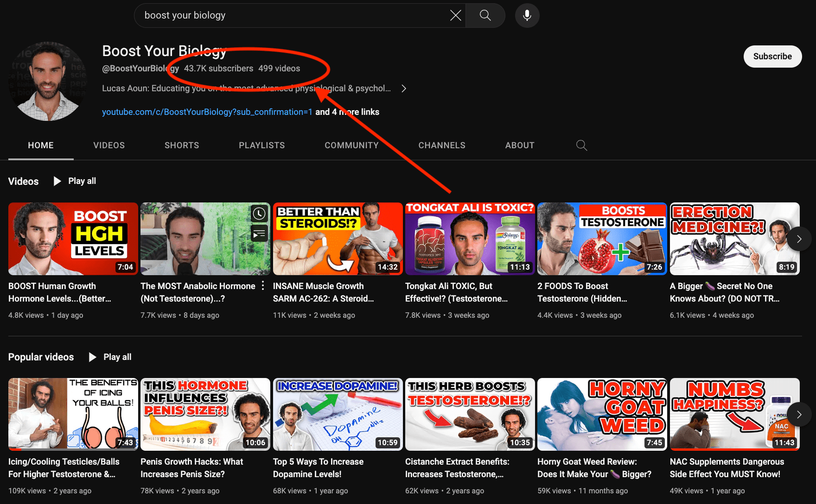Open Penis Growth Hacks video title
This screenshot has height=504, width=816.
coord(192,468)
